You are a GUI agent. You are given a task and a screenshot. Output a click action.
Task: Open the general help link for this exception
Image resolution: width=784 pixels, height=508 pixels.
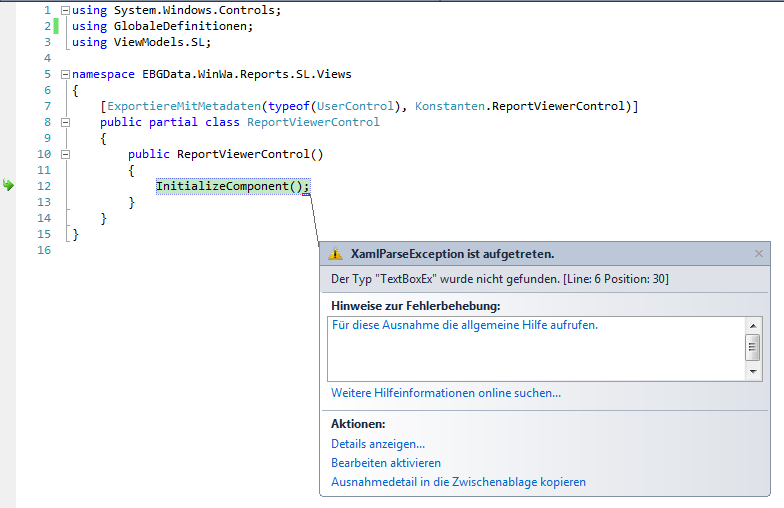click(x=464, y=325)
